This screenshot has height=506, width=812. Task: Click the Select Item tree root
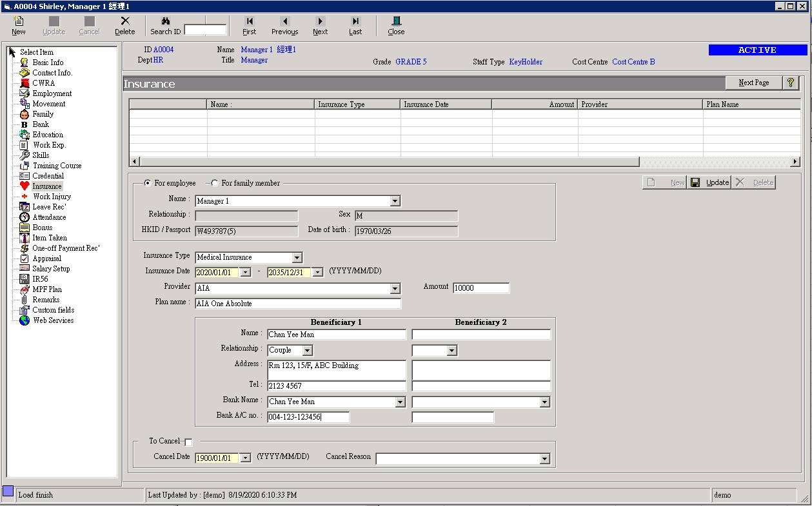point(36,52)
